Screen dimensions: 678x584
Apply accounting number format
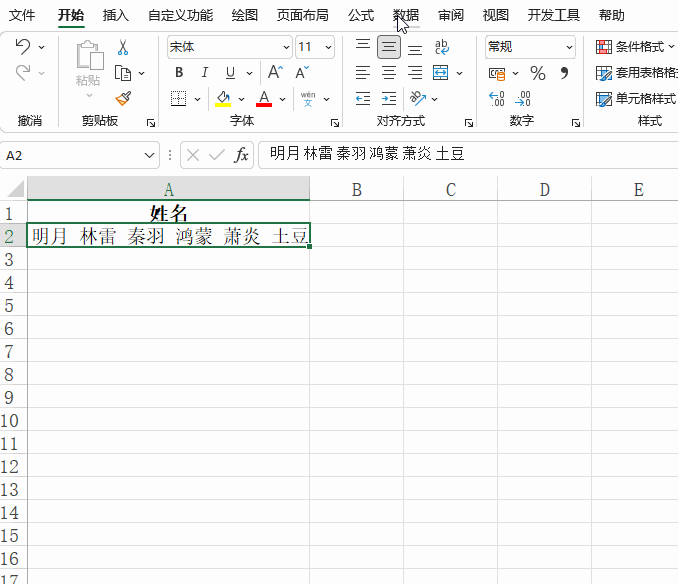497,73
